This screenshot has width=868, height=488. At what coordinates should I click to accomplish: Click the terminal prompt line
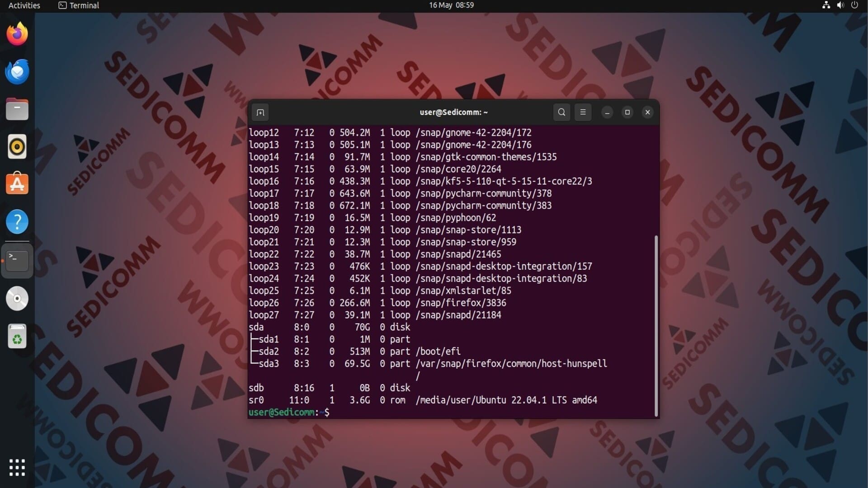click(x=407, y=412)
